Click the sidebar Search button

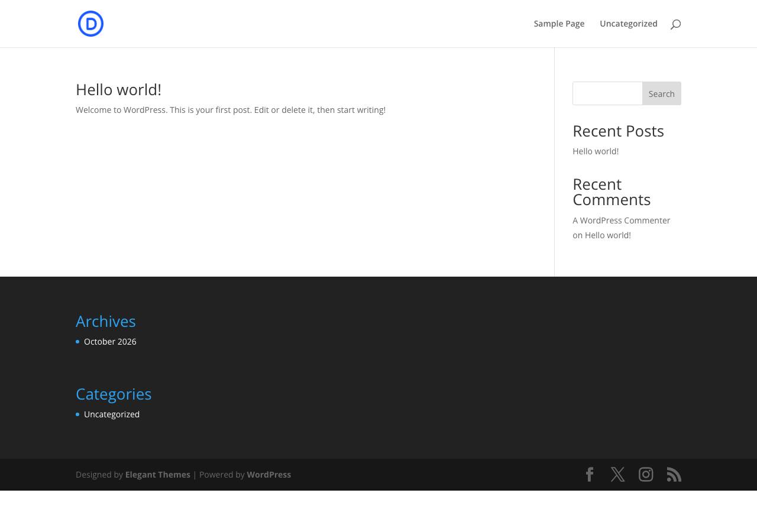point(662,93)
